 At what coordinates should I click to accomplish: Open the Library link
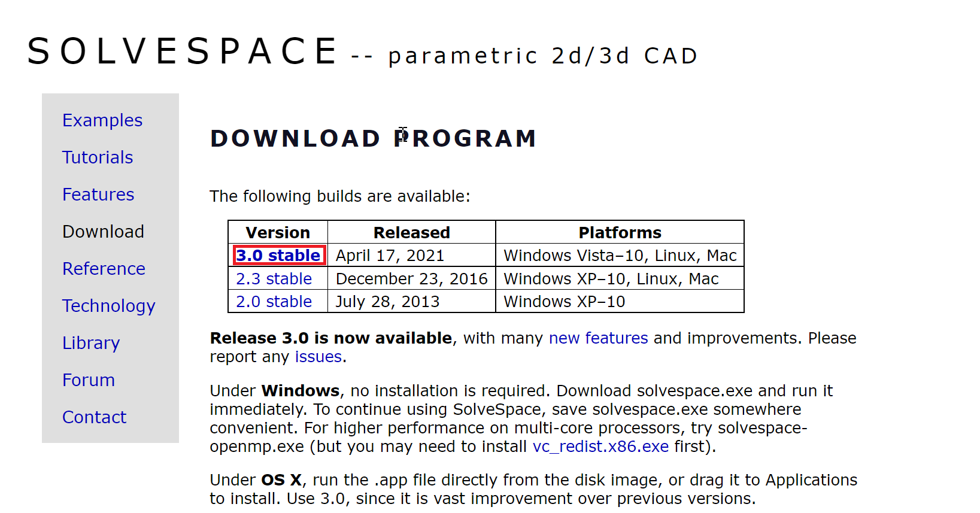coord(91,343)
